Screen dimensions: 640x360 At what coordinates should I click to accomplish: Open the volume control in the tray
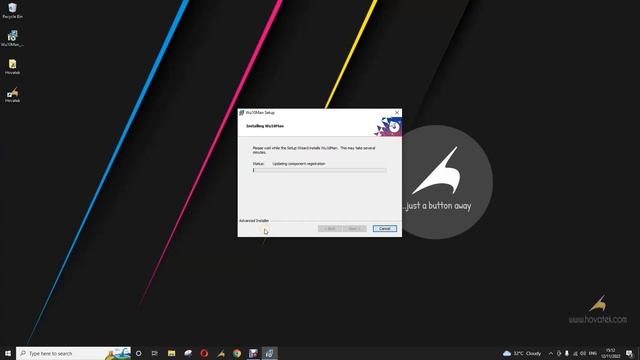pyautogui.click(x=583, y=353)
